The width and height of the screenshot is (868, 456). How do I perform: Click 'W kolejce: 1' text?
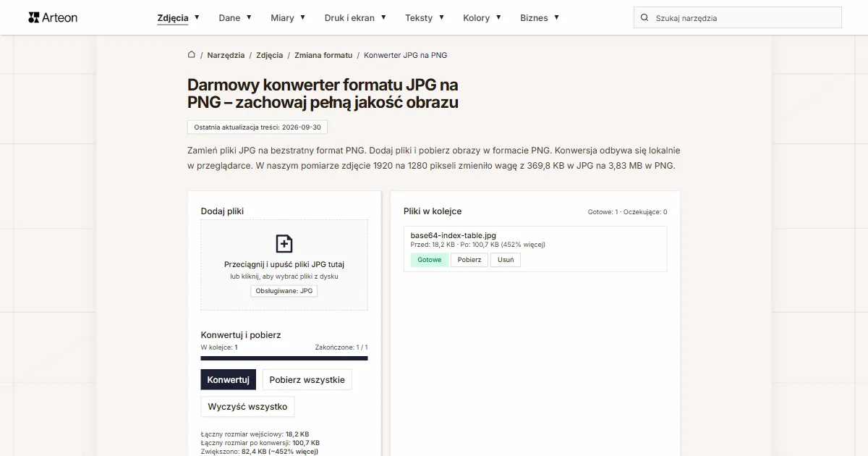219,347
